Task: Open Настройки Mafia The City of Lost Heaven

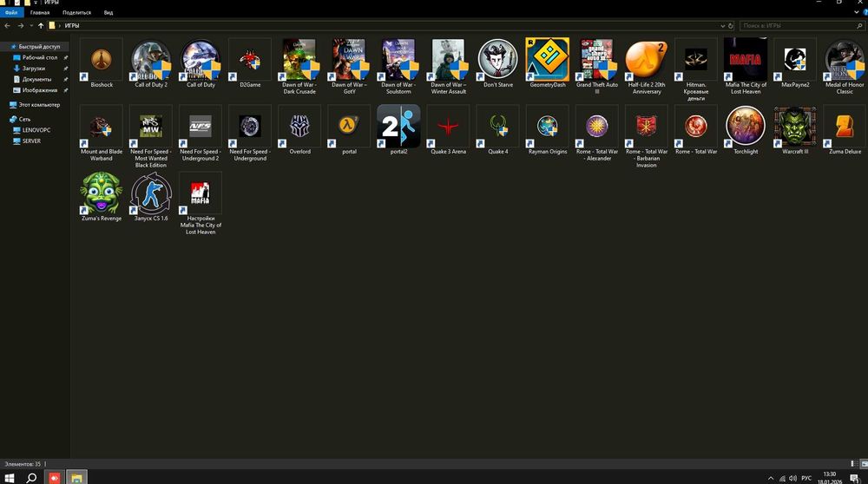Action: click(201, 193)
